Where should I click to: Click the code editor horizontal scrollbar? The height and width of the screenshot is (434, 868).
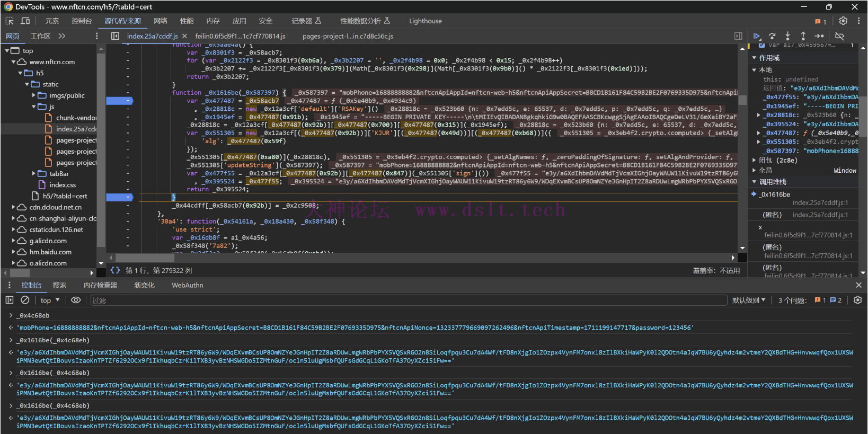pyautogui.click(x=145, y=258)
